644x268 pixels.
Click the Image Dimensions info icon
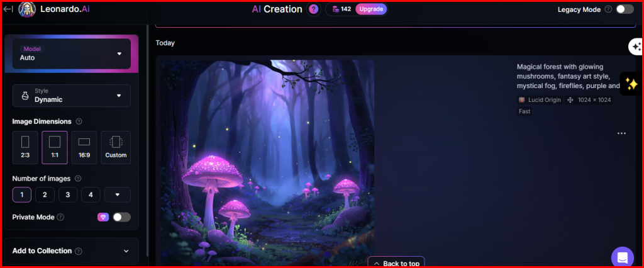[x=79, y=121]
